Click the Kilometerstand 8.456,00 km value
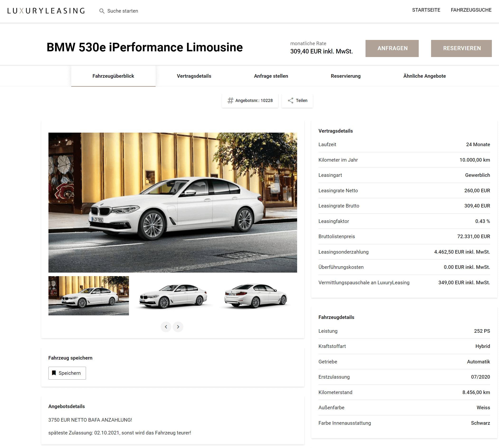Image resolution: width=499 pixels, height=448 pixels. pos(476,392)
